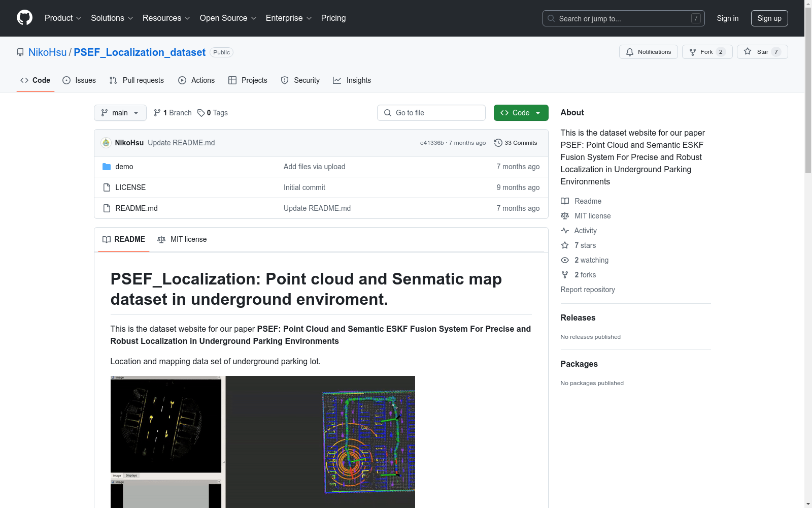Open the Pull requests tab

[137, 80]
